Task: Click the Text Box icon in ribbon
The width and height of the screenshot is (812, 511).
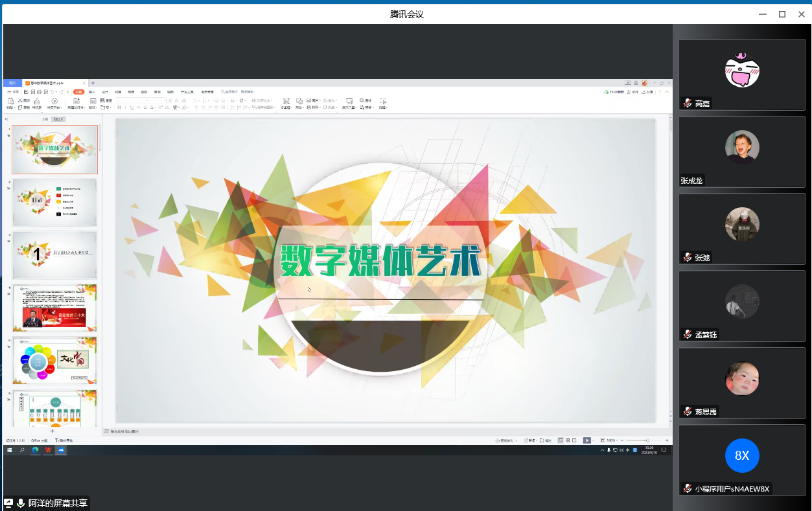Action: click(286, 102)
